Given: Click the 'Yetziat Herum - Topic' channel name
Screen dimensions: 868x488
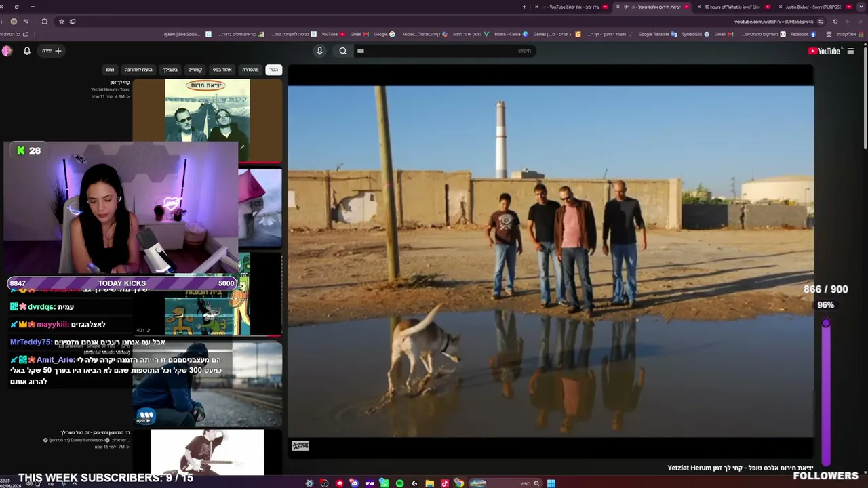Looking at the screenshot, I should tap(111, 89).
